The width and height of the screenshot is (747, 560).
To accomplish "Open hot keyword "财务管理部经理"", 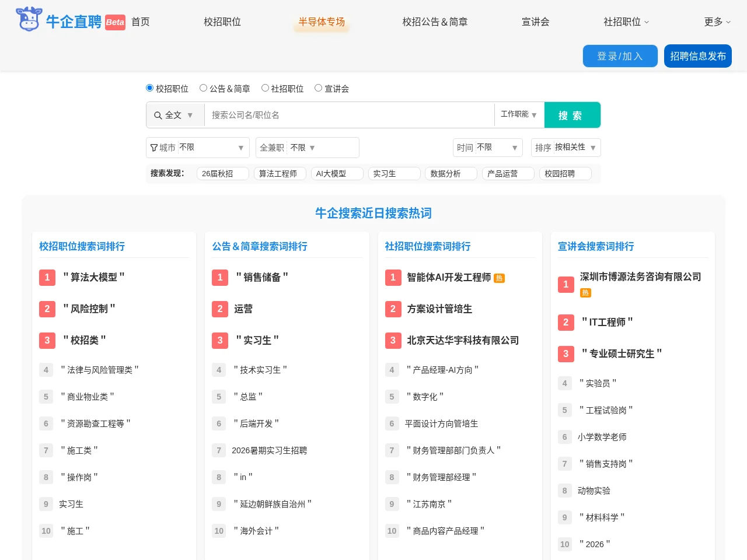I will coord(441,477).
